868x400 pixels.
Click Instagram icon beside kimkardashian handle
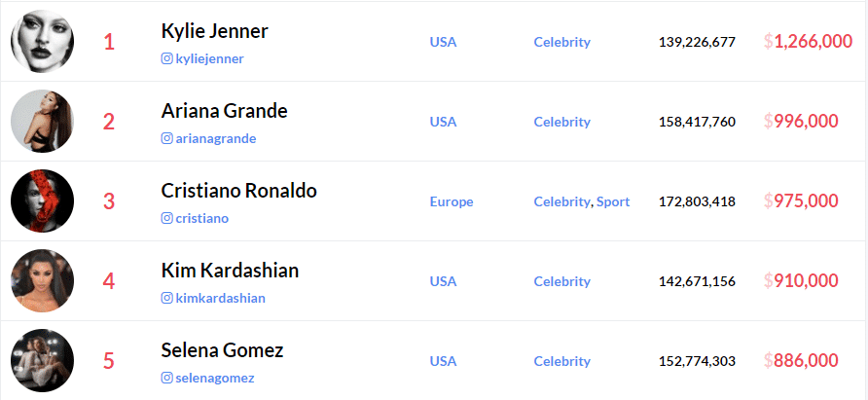pos(166,298)
